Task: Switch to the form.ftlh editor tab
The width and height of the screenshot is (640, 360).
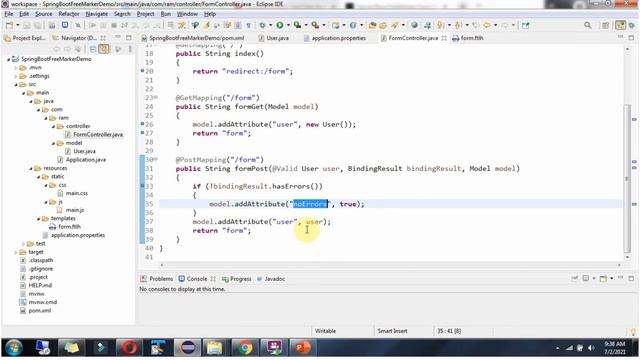Action: [468, 38]
